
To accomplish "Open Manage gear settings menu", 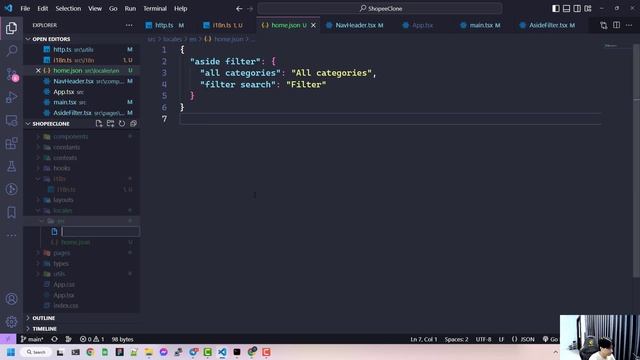I will point(11,322).
